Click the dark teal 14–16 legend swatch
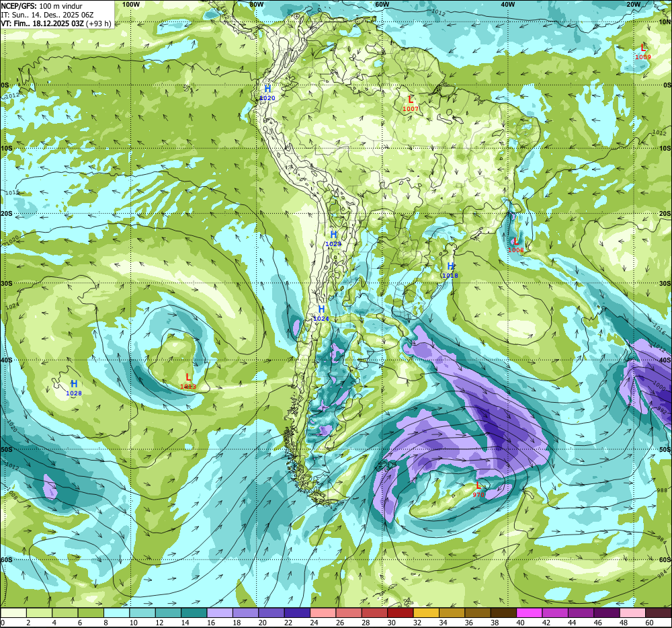 pyautogui.click(x=194, y=613)
